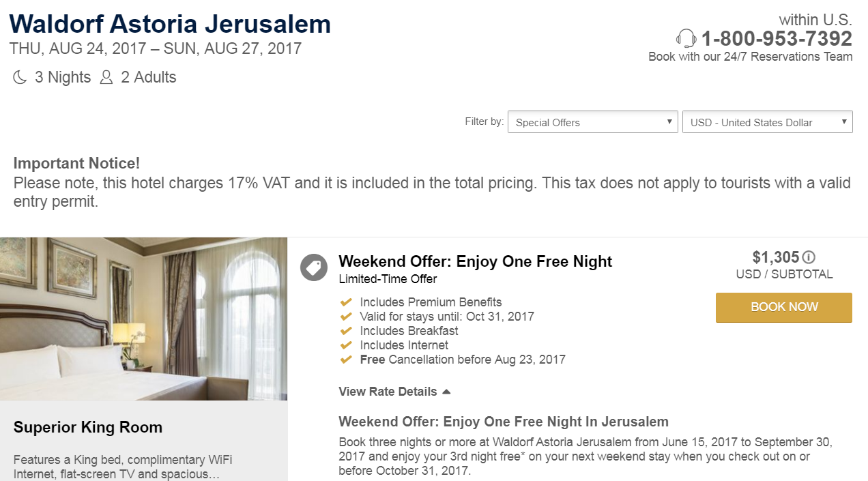The image size is (868, 481).
Task: Open the Special Offers filter dropdown
Action: (592, 122)
